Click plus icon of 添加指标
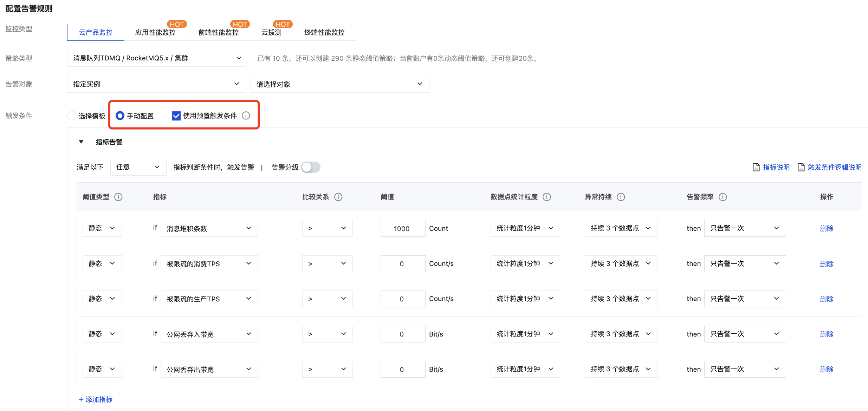Viewport: 868px width, 411px height. click(x=81, y=399)
